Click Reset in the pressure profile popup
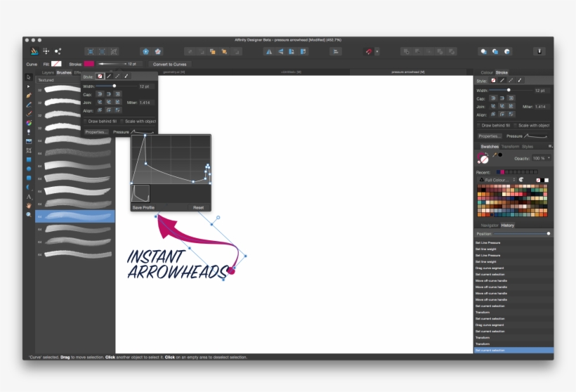Screen dimensions: 576x392 tap(198, 208)
